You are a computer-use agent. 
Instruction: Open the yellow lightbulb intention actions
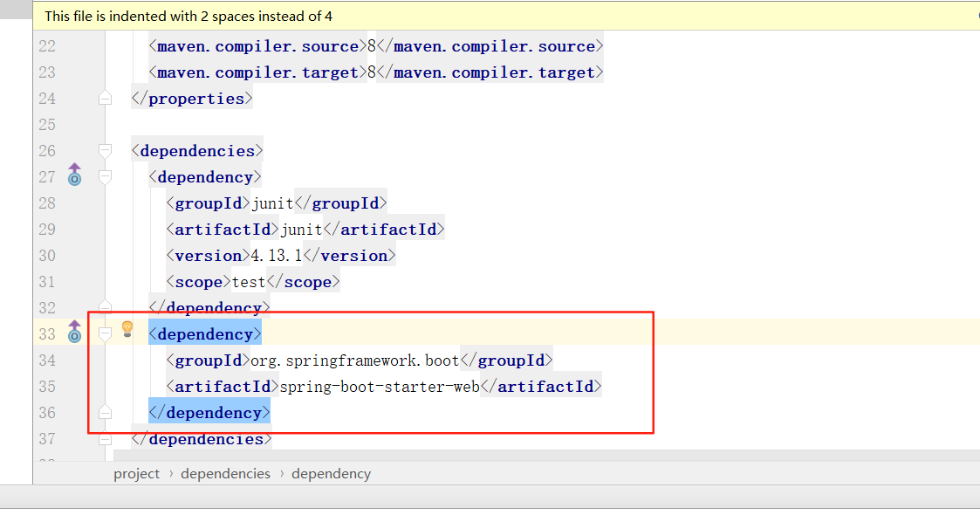click(127, 329)
